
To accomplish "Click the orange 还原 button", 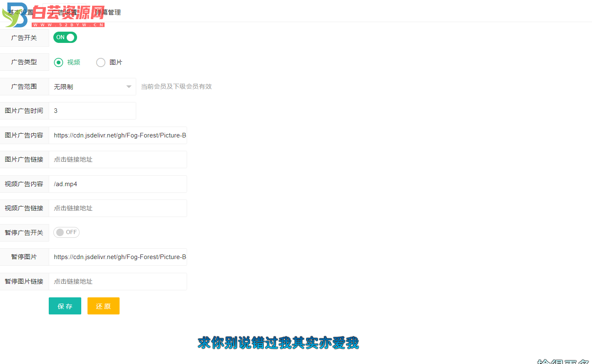I will click(103, 306).
